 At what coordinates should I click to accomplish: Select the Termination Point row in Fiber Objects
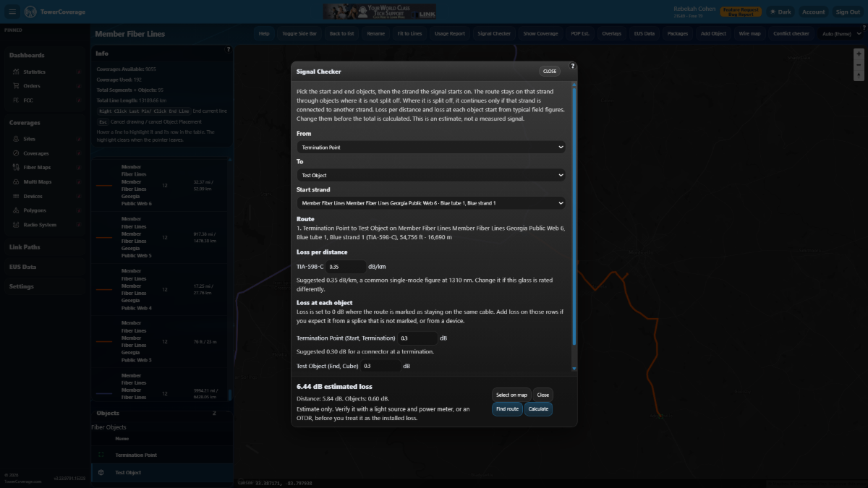(x=161, y=455)
